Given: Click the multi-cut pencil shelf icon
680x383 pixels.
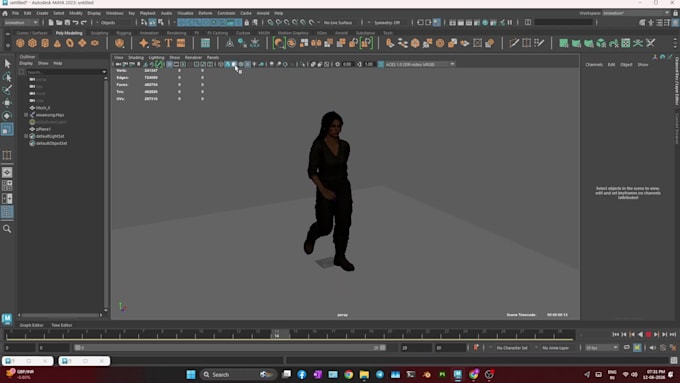Looking at the screenshot, I should (x=514, y=43).
